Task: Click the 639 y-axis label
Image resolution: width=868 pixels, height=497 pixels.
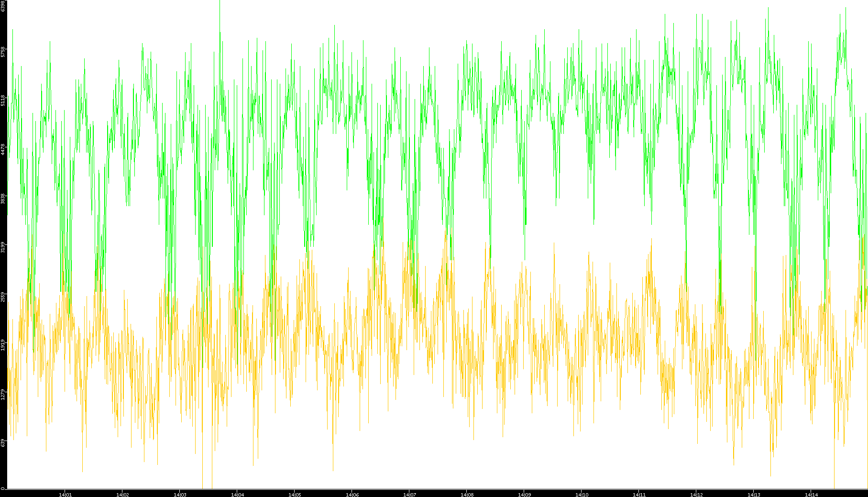Action: (3, 443)
